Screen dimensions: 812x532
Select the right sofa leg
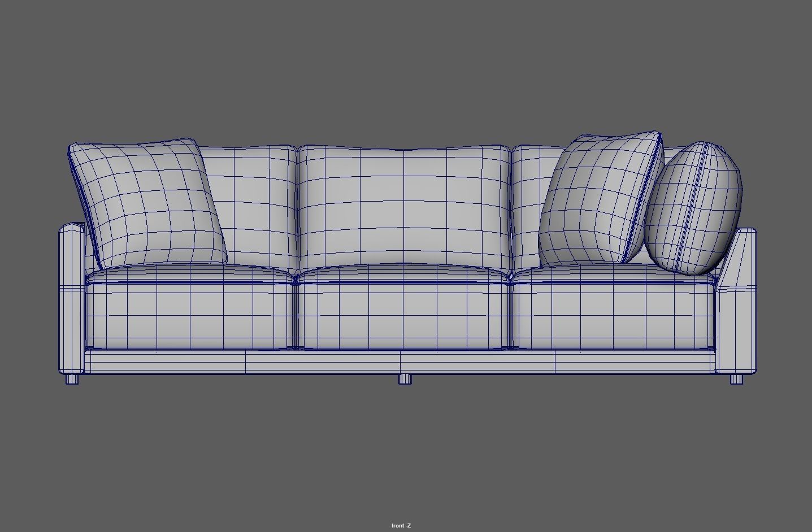pyautogui.click(x=737, y=379)
